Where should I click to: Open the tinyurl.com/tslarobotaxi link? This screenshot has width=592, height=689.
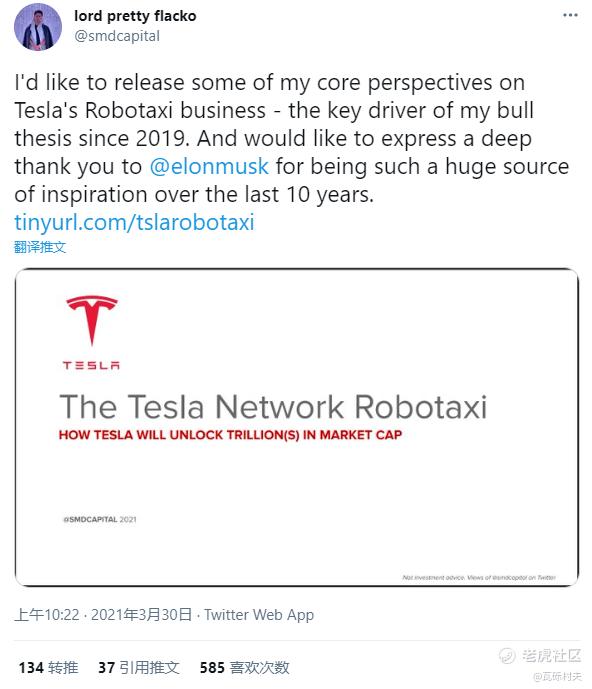134,222
